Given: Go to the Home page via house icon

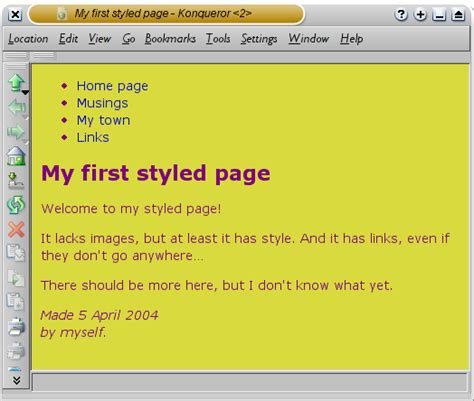Looking at the screenshot, I should click(x=16, y=156).
